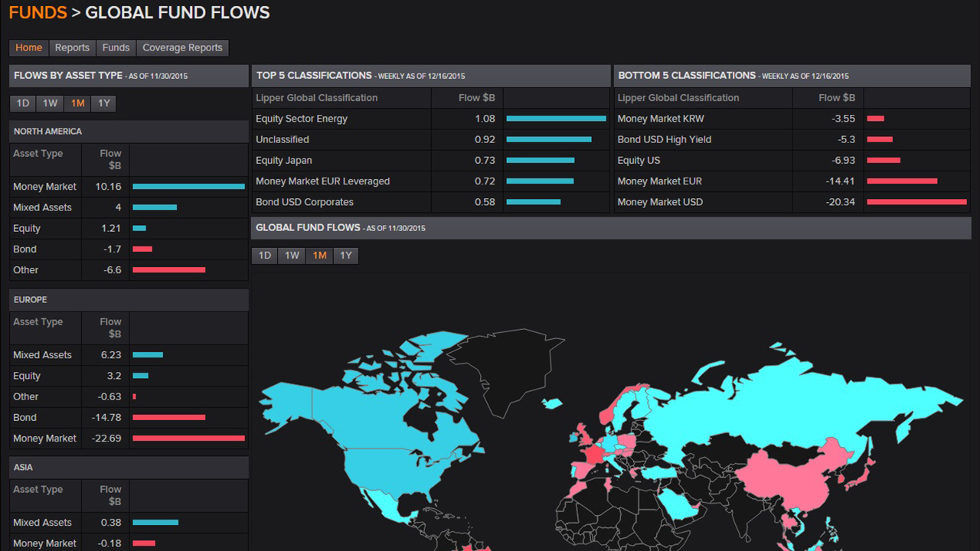The height and width of the screenshot is (551, 980).
Task: Click Europe Mixed Assets row
Action: click(x=129, y=355)
